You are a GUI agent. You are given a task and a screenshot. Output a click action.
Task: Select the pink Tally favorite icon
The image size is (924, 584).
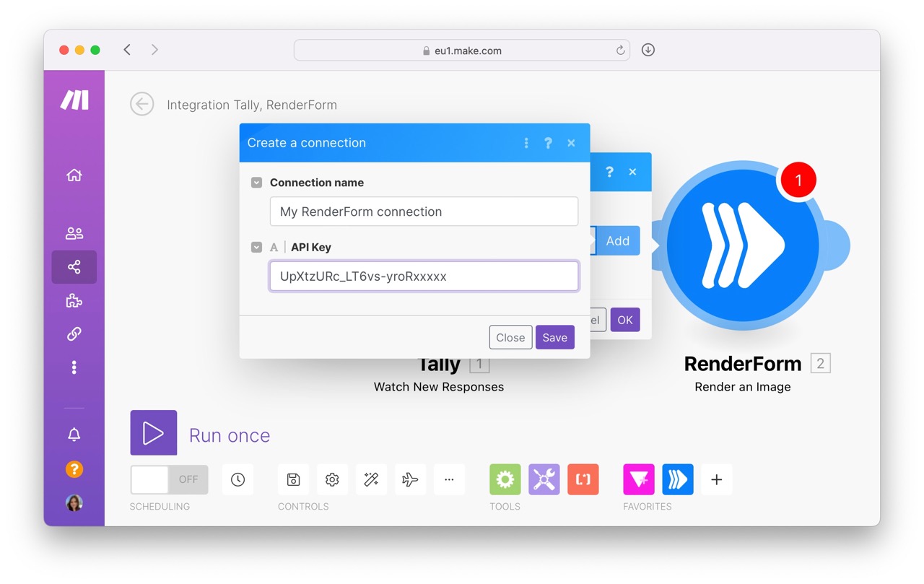(639, 479)
